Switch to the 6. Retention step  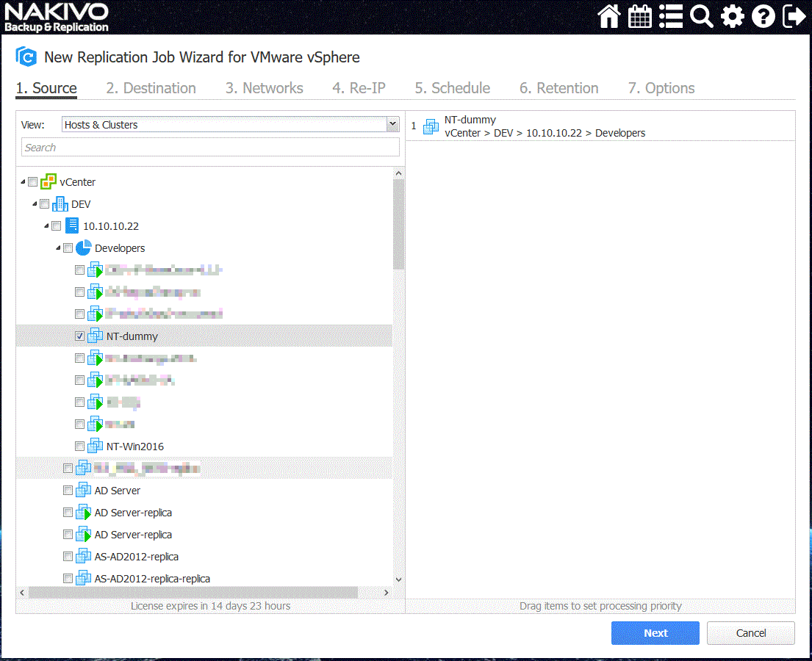558,88
